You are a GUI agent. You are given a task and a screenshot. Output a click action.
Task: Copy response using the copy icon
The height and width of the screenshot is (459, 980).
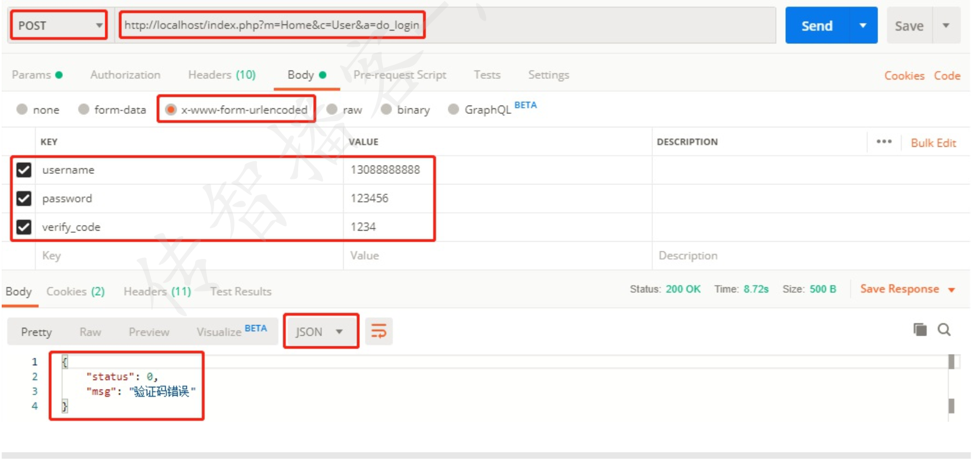click(x=920, y=330)
